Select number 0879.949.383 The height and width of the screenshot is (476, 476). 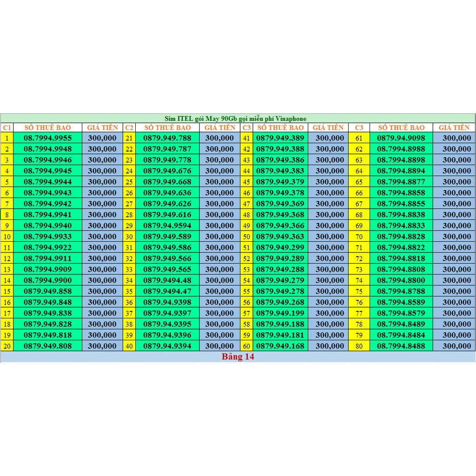(280, 171)
